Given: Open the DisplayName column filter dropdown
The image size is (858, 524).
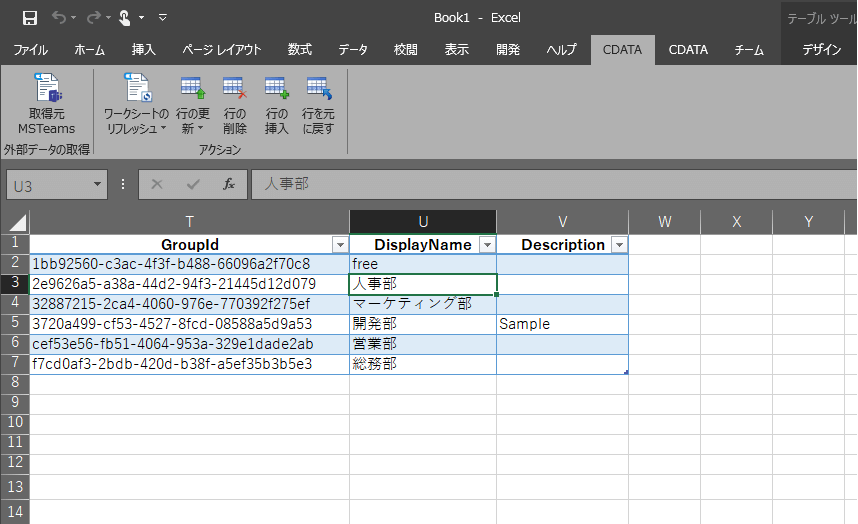Looking at the screenshot, I should point(487,245).
